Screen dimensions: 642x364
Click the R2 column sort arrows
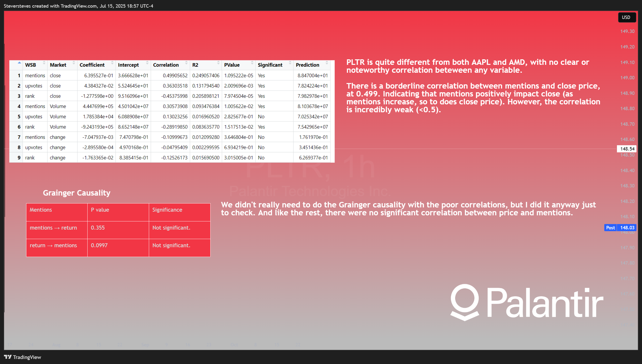(218, 63)
